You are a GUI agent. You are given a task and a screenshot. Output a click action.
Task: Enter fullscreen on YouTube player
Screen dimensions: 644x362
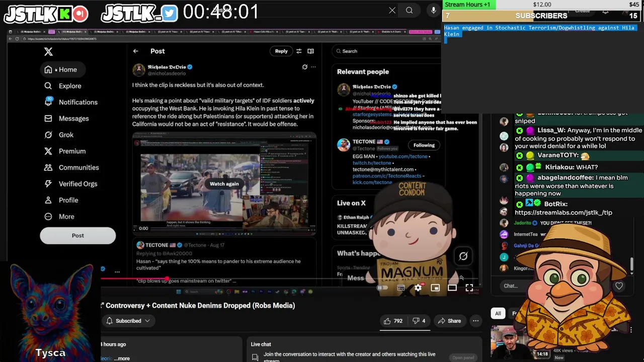[469, 288]
